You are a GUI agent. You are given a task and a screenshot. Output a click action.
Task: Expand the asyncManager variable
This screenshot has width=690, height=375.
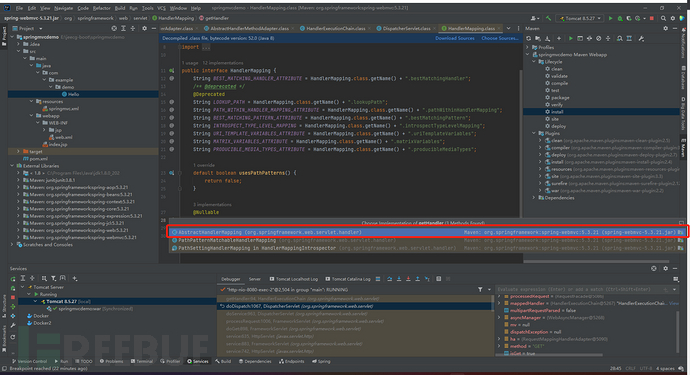coord(499,317)
